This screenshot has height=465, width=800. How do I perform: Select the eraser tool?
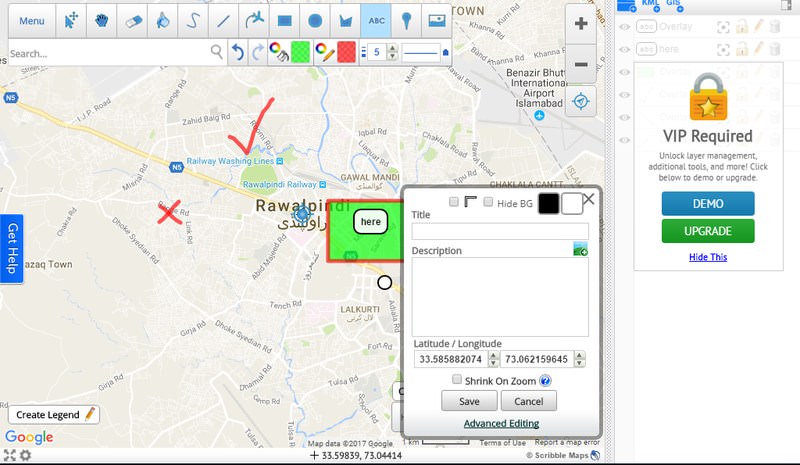(132, 21)
